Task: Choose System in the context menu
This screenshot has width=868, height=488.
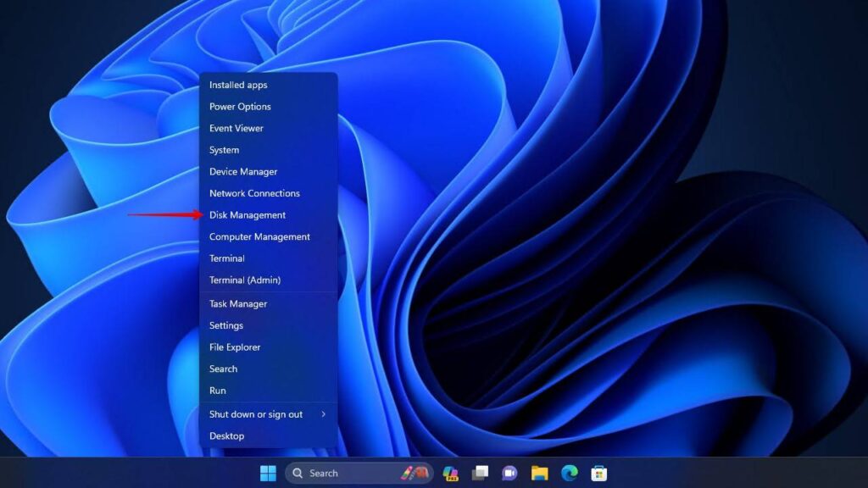Action: tap(269, 150)
